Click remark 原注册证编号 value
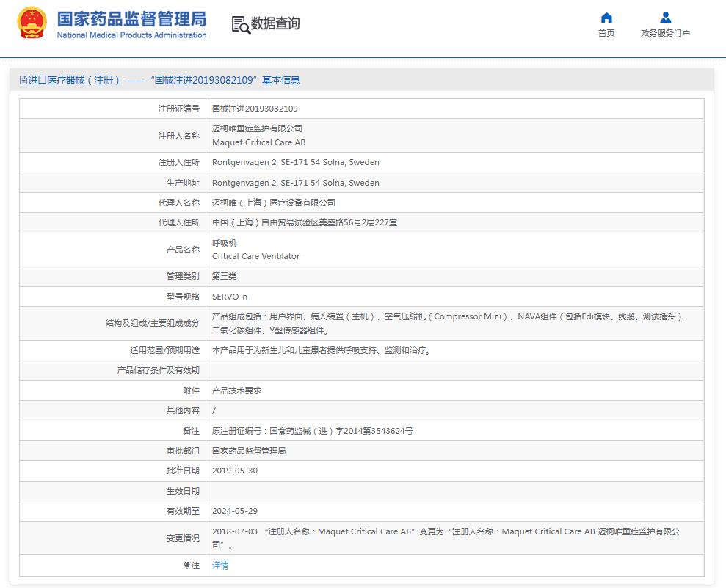 point(312,431)
